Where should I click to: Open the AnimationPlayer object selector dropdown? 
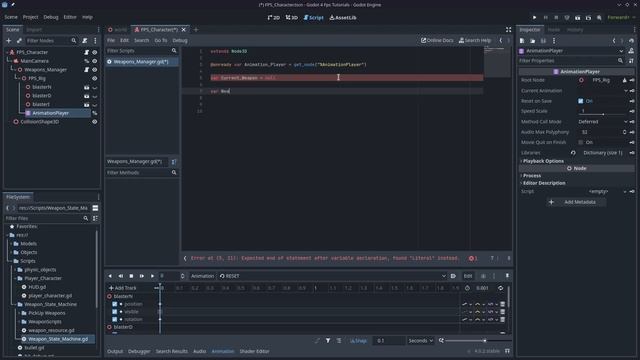571,51
